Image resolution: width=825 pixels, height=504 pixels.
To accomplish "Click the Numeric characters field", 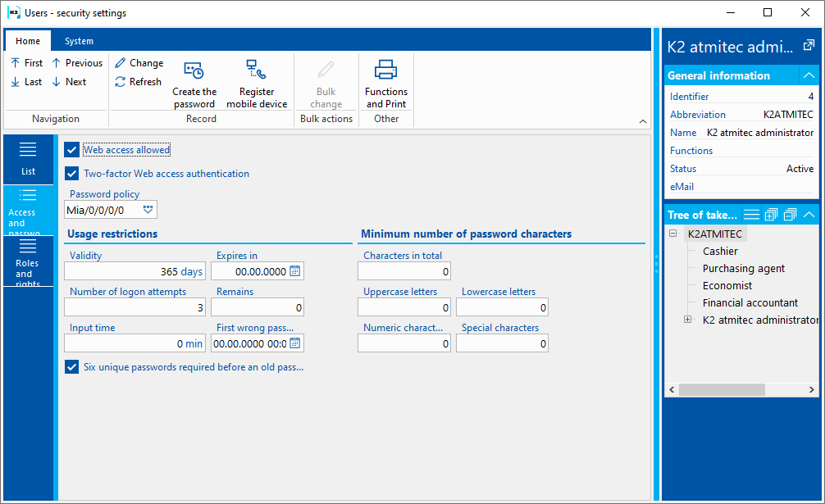I will [x=404, y=343].
